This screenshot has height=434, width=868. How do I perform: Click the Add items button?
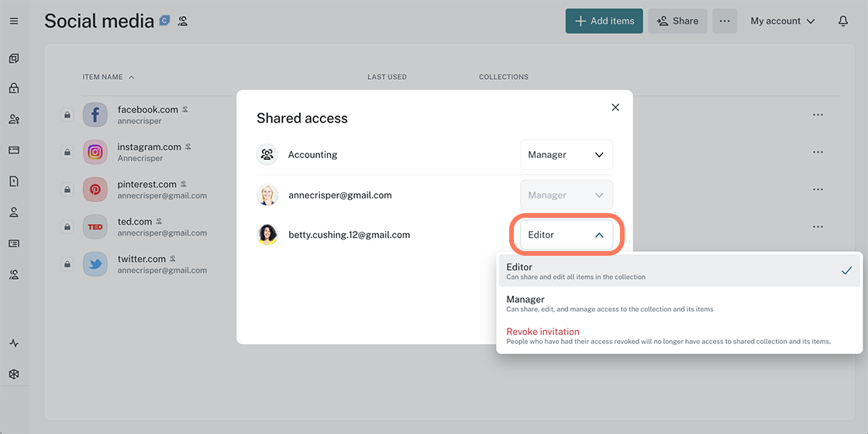604,21
